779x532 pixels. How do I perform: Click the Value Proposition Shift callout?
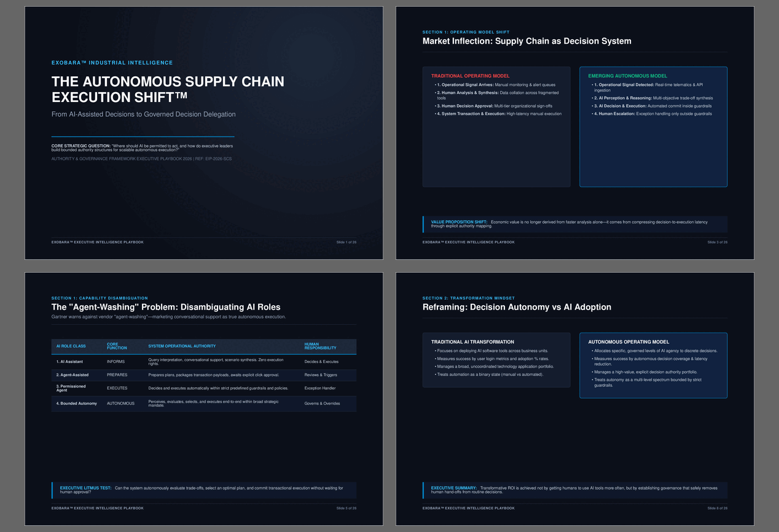coord(575,224)
